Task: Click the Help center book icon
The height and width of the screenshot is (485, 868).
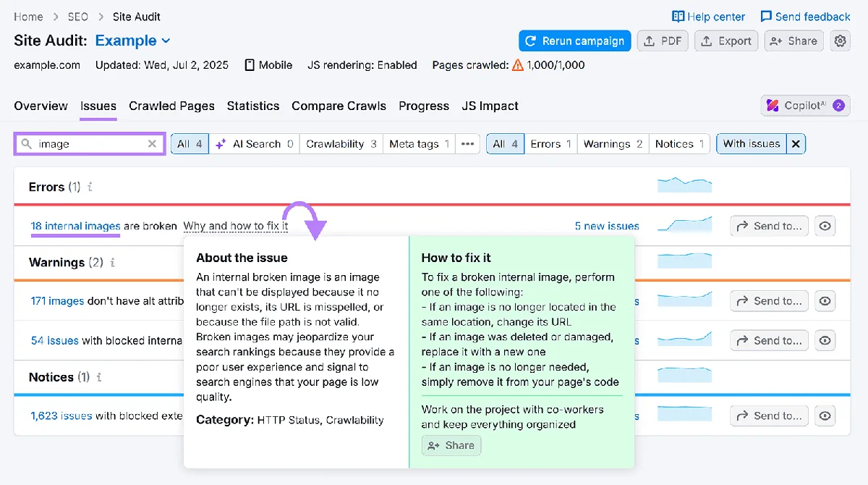Action: [678, 17]
